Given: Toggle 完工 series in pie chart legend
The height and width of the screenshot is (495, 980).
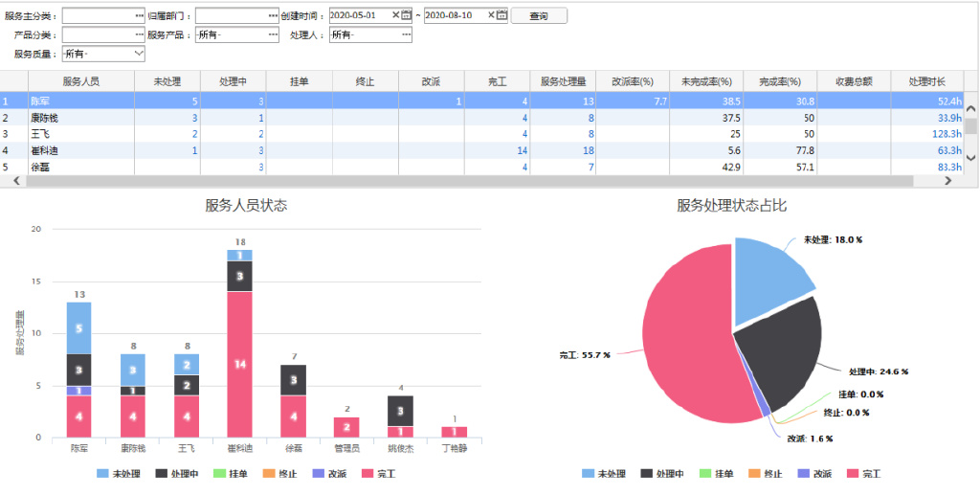Looking at the screenshot, I should coord(862,473).
